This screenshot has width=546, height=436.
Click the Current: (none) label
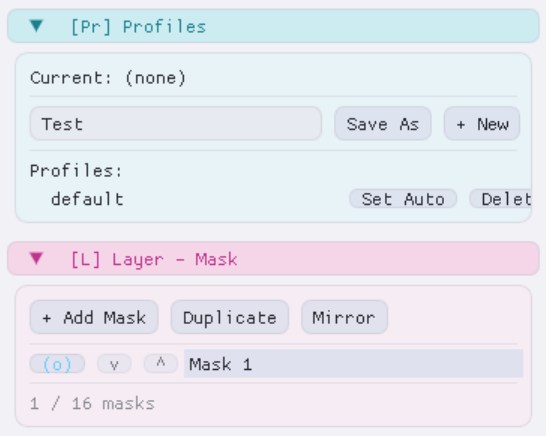(108, 78)
